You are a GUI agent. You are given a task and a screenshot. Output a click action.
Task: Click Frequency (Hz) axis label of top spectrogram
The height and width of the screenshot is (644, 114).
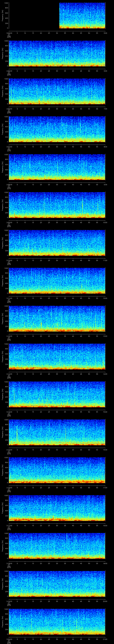click(3, 16)
